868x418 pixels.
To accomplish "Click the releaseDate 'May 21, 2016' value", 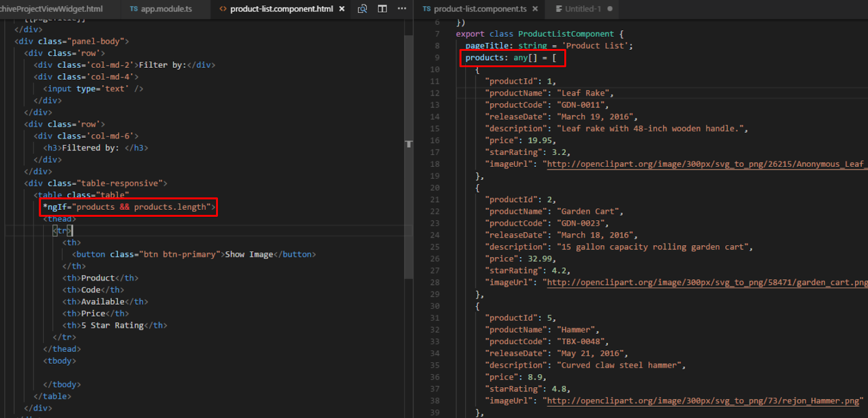I will (590, 353).
